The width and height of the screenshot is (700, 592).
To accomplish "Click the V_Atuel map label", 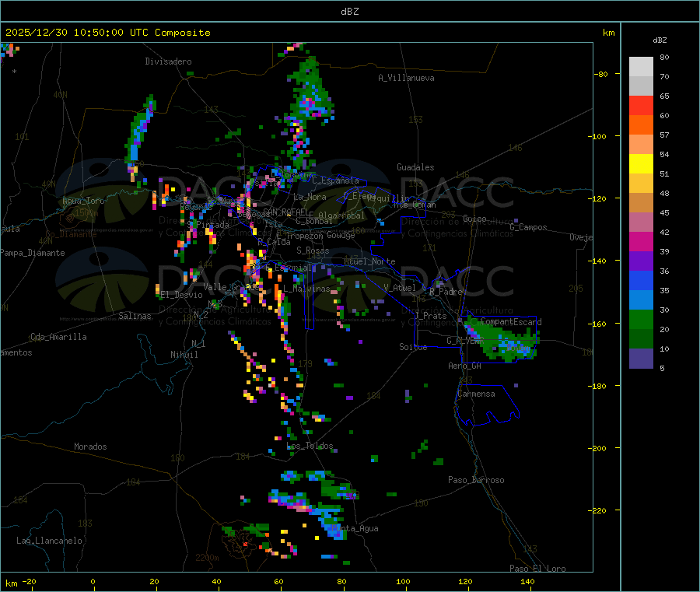I will pos(400,288).
